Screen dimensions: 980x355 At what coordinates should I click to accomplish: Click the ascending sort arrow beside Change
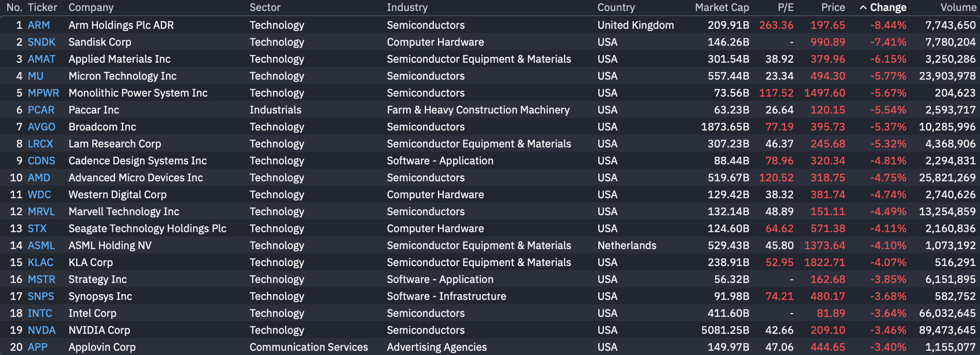coord(863,8)
